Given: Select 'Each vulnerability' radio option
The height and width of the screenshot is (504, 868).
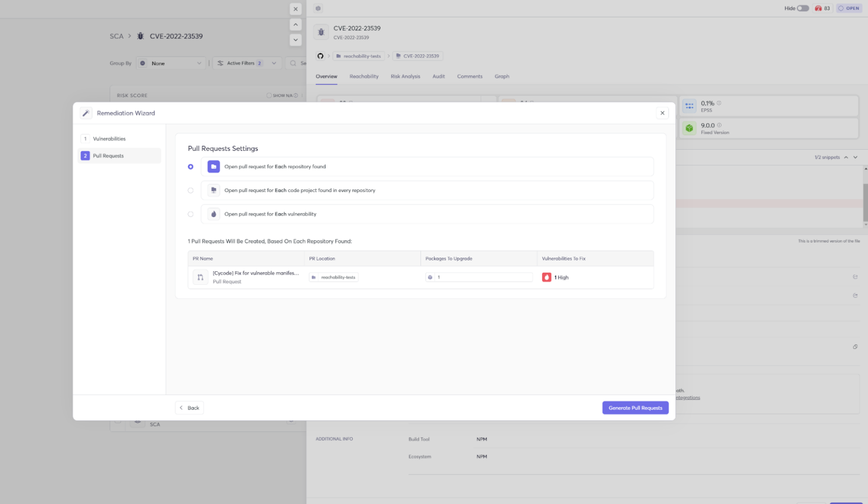Looking at the screenshot, I should [190, 214].
